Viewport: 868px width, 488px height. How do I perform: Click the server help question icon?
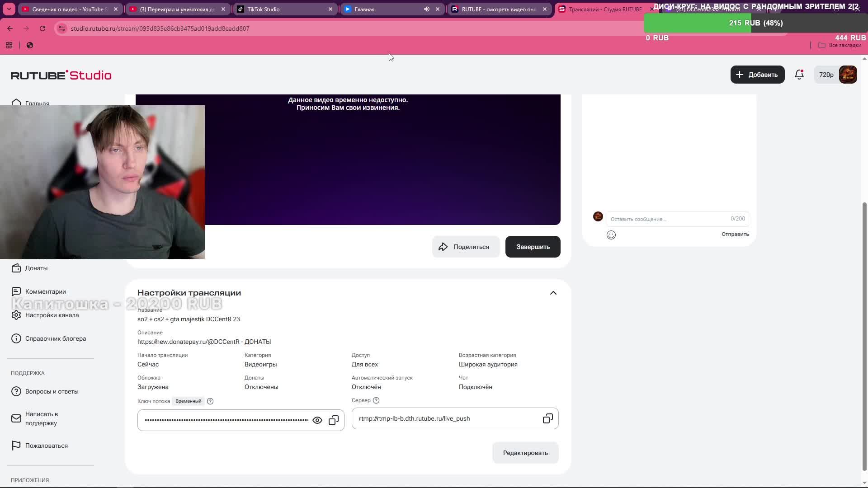[x=376, y=400]
